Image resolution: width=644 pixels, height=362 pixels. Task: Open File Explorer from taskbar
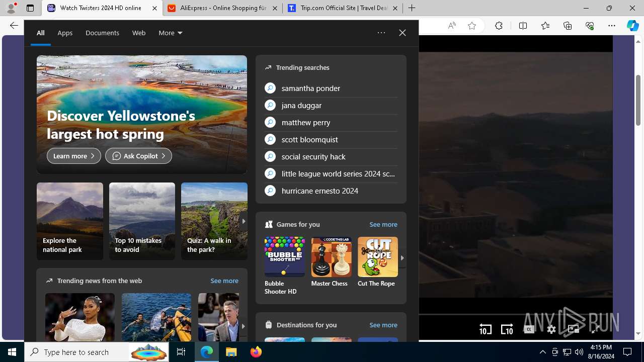click(x=231, y=352)
